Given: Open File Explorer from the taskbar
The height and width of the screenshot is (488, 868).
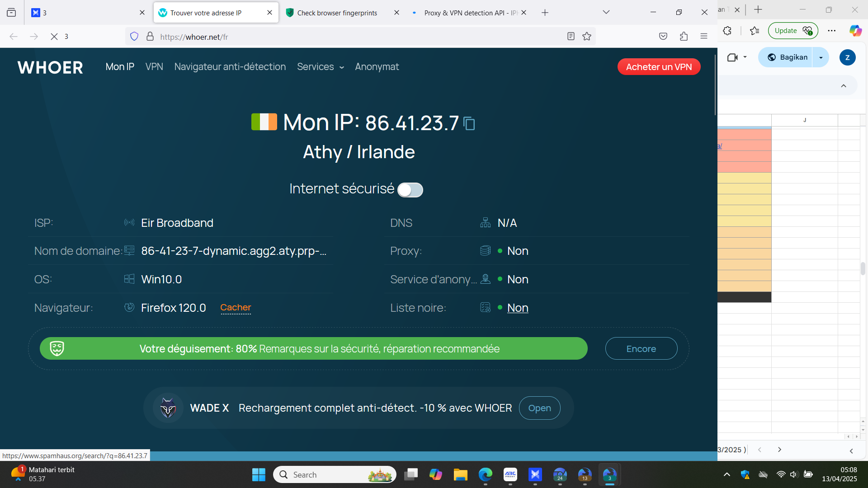Looking at the screenshot, I should click(460, 474).
